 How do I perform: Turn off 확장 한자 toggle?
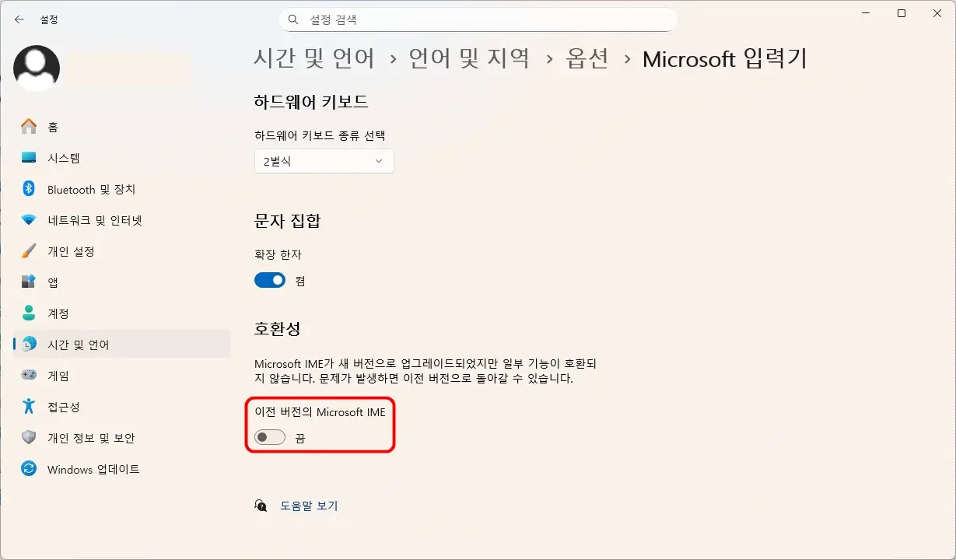(269, 279)
